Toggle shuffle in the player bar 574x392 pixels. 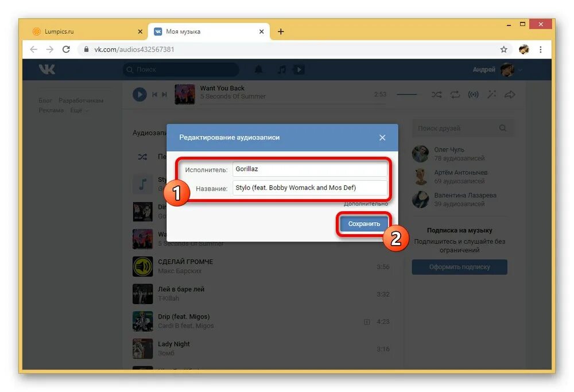click(436, 95)
